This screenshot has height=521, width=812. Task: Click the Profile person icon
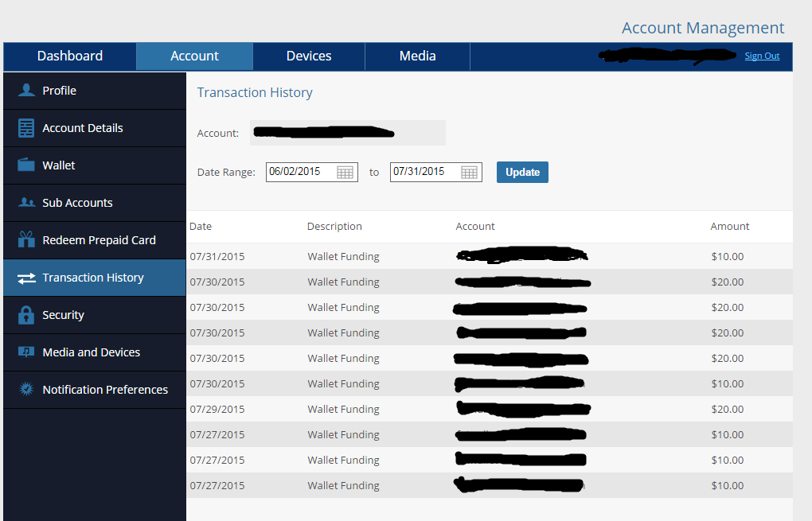tap(26, 91)
